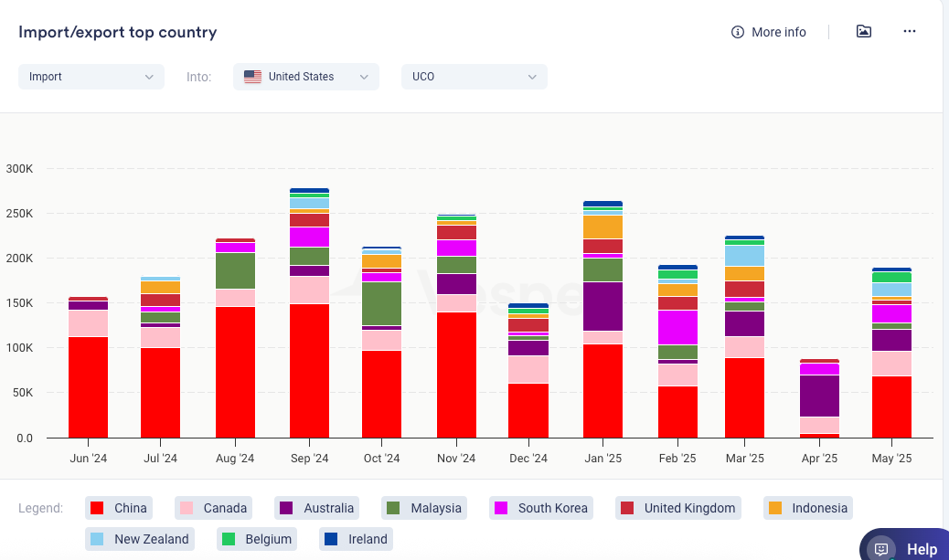Toggle Malaysia legend entry
Image resolution: width=949 pixels, height=560 pixels.
tap(424, 508)
